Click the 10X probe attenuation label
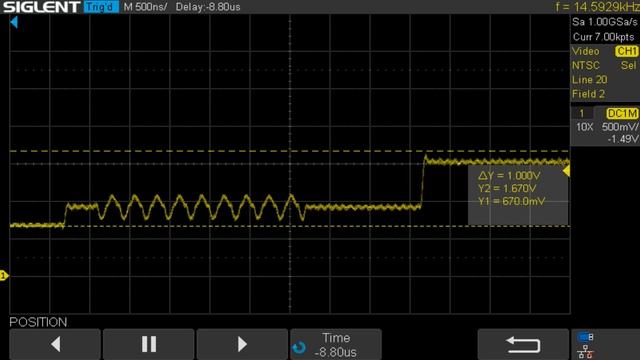Screen dimensions: 640x360 point(584,127)
